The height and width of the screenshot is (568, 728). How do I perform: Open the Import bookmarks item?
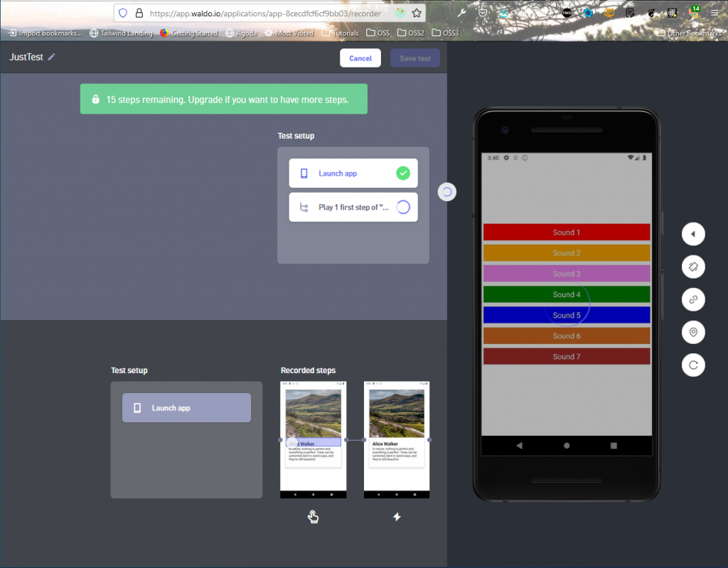[45, 33]
